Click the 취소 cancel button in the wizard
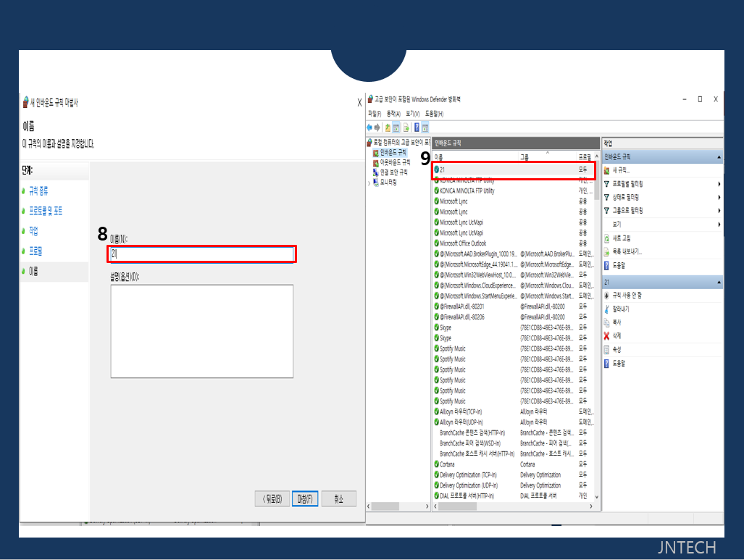Screen dimensions: 744x560 pyautogui.click(x=338, y=498)
